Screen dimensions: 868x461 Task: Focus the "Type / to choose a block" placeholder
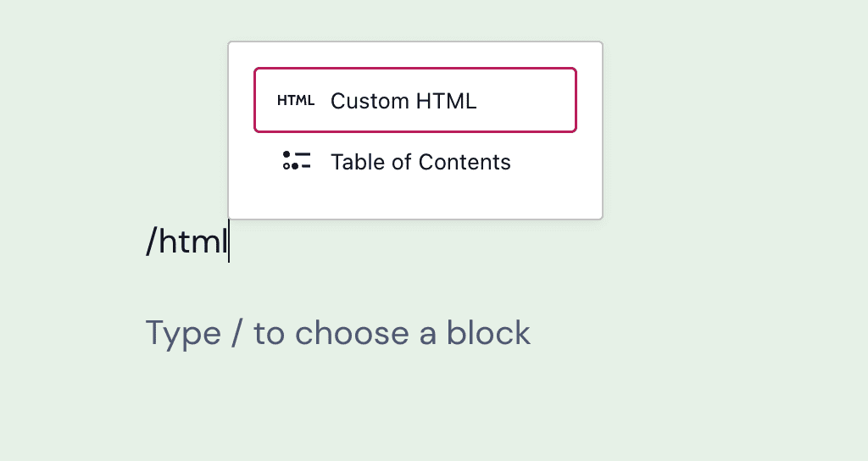point(337,333)
